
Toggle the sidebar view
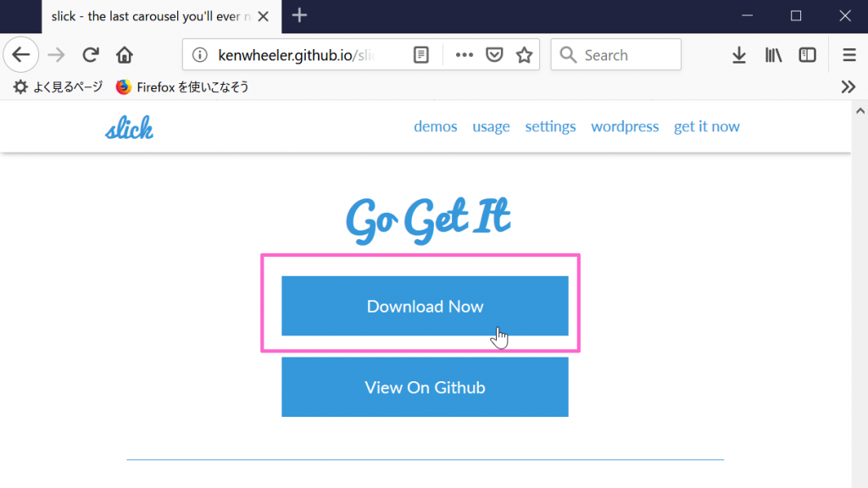click(x=808, y=55)
